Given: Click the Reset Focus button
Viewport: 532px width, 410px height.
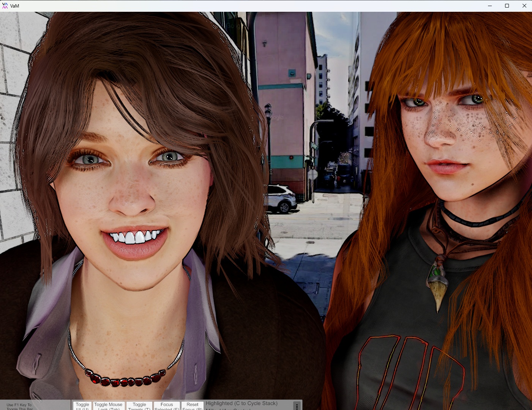Looking at the screenshot, I should 193,406.
